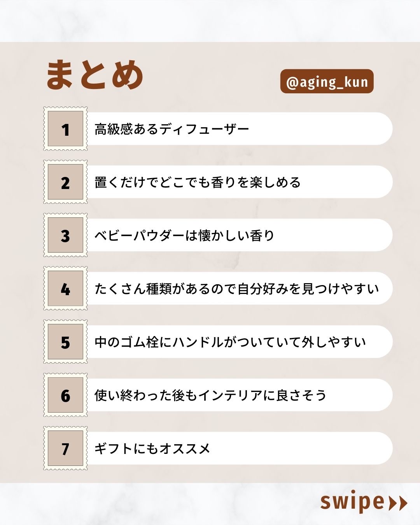
Task: Click the まとめ heading
Action: tap(95, 75)
